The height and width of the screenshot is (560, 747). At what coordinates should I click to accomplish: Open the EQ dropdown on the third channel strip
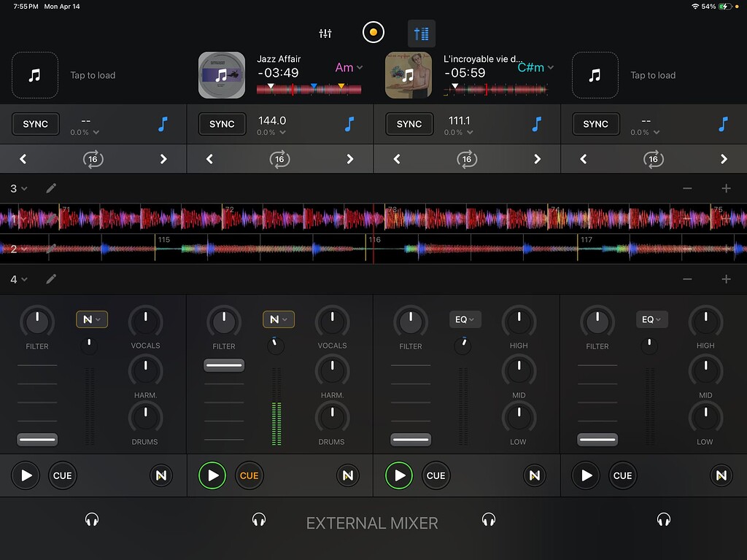coord(465,319)
